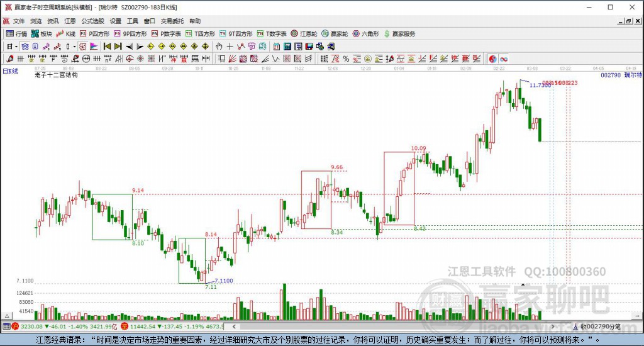This screenshot has width=644, height=346.
Task: Click horizontal scrollbar right arrow
Action: [553, 326]
